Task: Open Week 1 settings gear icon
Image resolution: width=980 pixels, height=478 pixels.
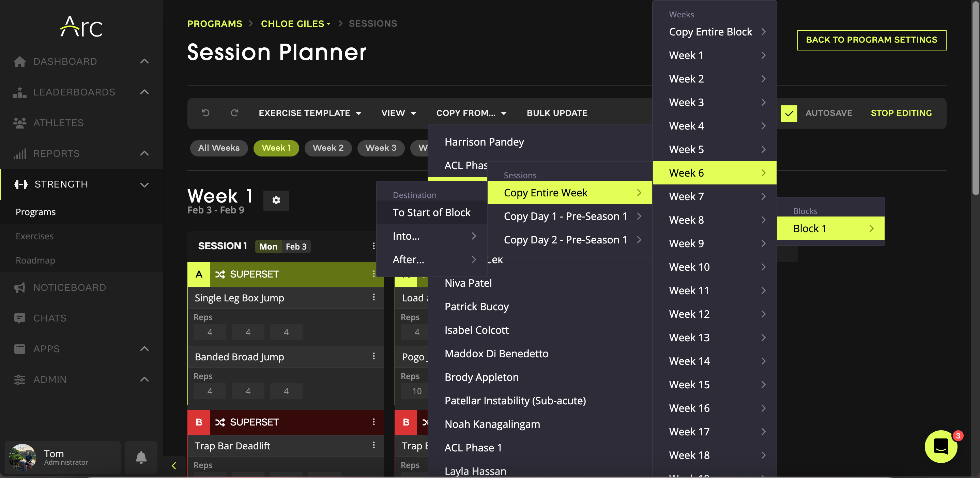Action: pyautogui.click(x=276, y=200)
